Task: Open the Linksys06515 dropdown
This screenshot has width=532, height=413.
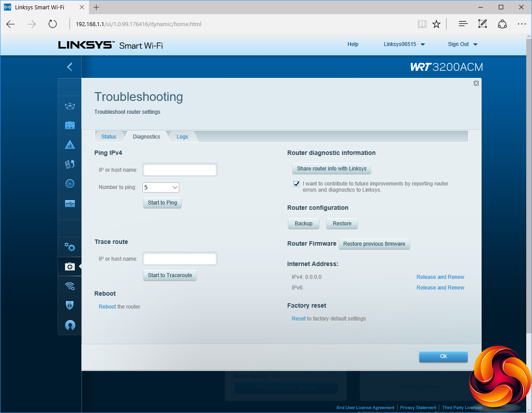Action: coord(404,44)
